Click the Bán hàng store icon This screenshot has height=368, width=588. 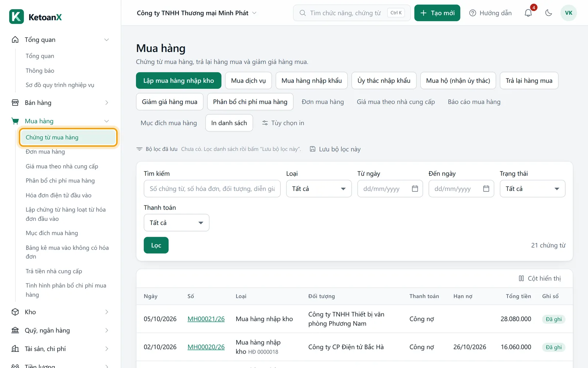click(x=15, y=103)
